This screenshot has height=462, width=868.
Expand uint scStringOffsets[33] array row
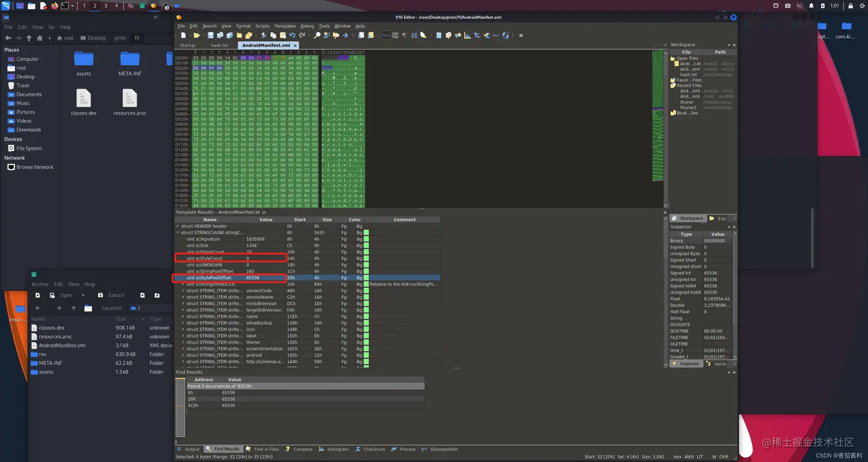click(183, 284)
